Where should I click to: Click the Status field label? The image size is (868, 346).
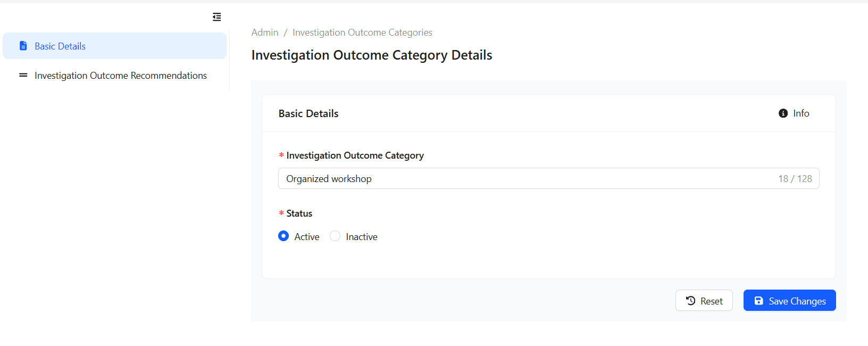click(x=299, y=213)
